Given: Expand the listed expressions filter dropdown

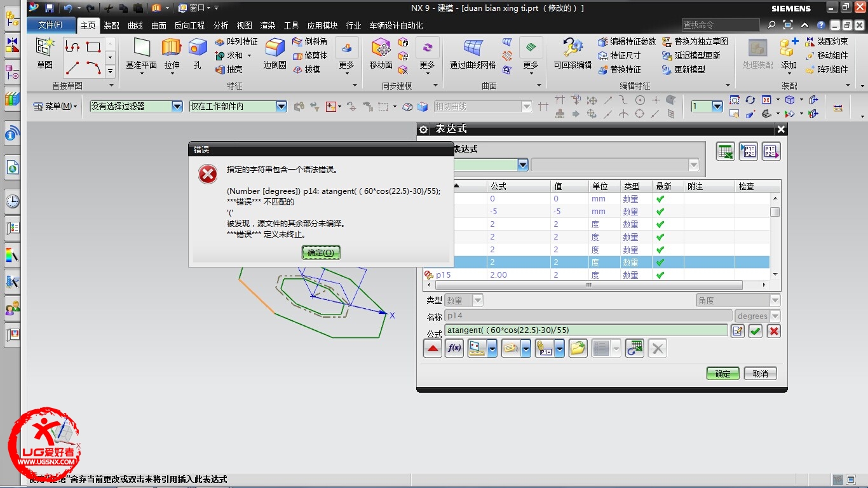Looking at the screenshot, I should [523, 165].
